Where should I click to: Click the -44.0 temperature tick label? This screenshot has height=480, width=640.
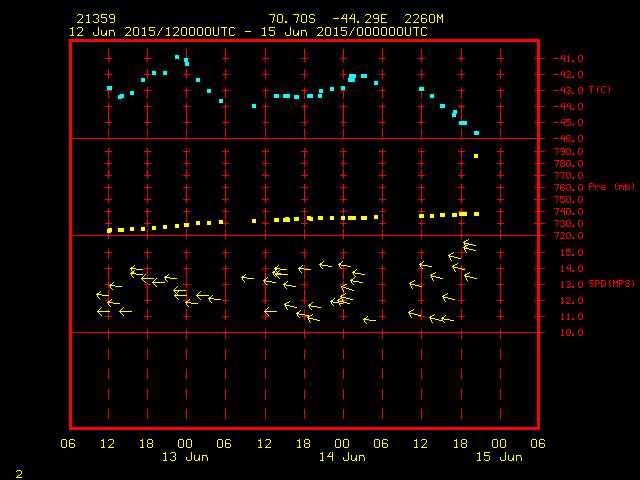point(569,107)
